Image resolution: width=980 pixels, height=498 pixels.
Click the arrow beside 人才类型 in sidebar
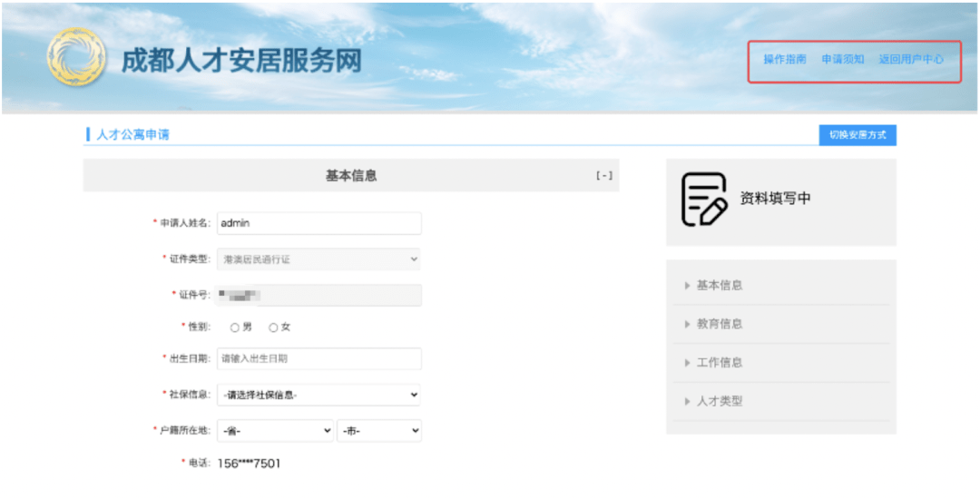click(x=688, y=402)
